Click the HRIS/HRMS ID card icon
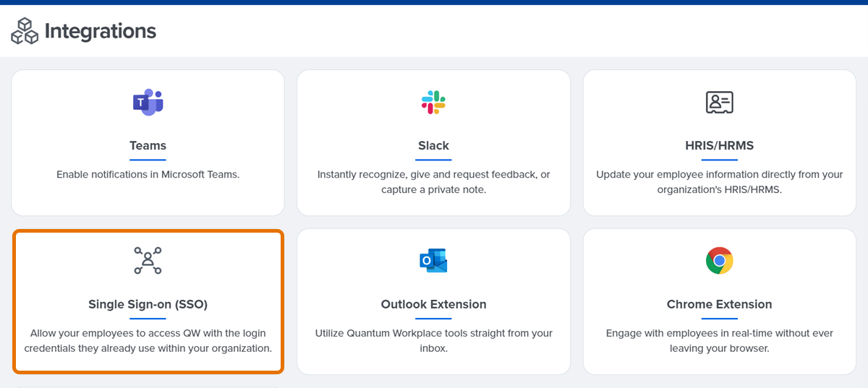Image resolution: width=868 pixels, height=388 pixels. (719, 103)
